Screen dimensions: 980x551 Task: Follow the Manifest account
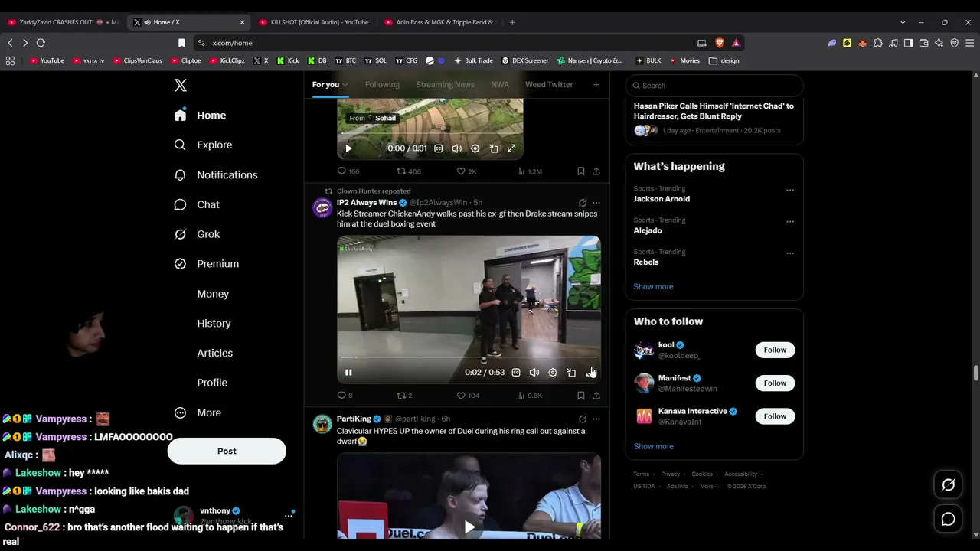pos(775,383)
